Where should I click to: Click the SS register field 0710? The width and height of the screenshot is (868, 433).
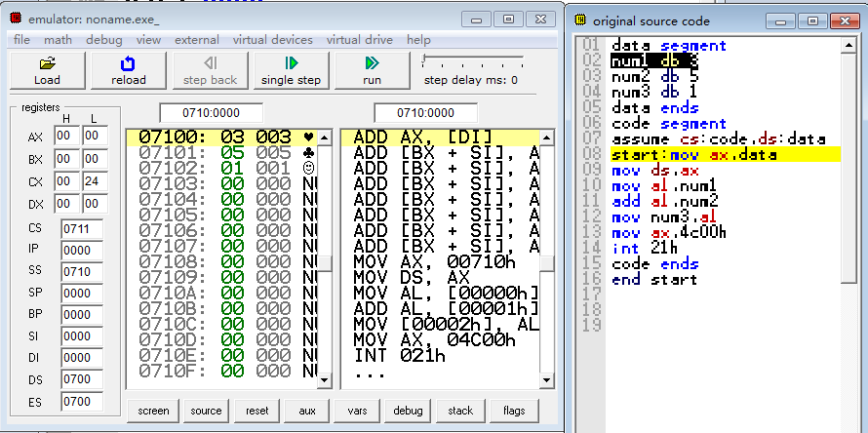82,272
